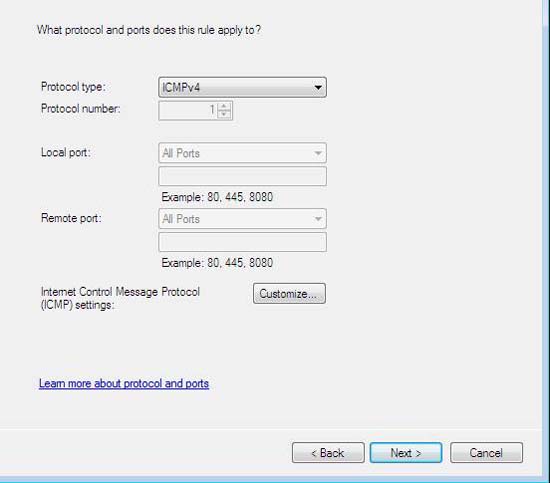550x483 pixels.
Task: Proceed with the Next button
Action: click(x=406, y=453)
